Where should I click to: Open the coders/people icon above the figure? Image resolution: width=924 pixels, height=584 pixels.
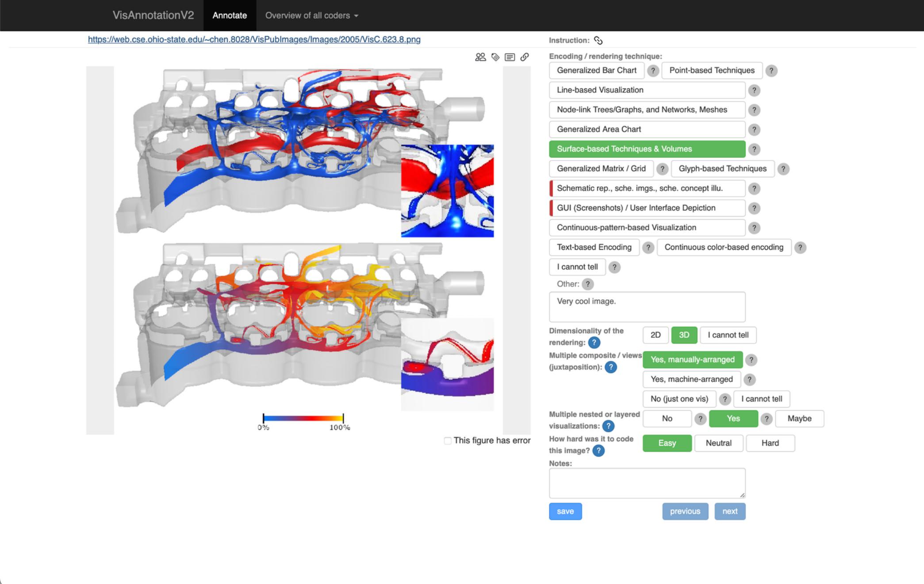point(480,57)
